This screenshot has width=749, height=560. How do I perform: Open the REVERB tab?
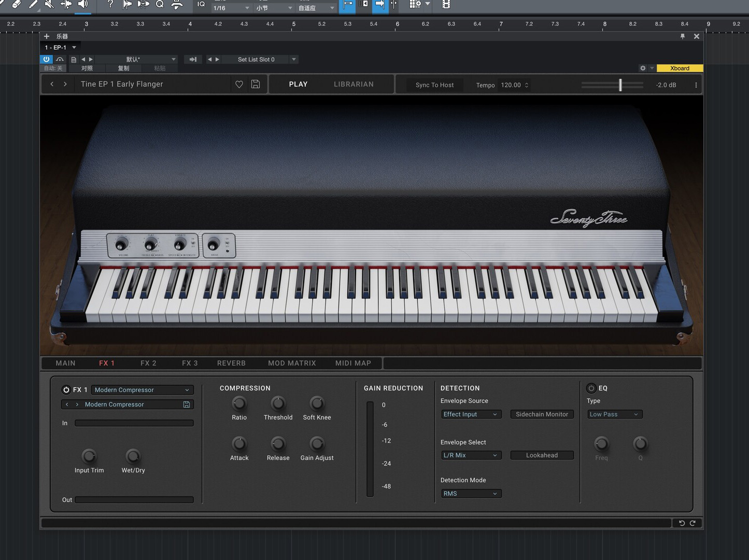pos(231,363)
